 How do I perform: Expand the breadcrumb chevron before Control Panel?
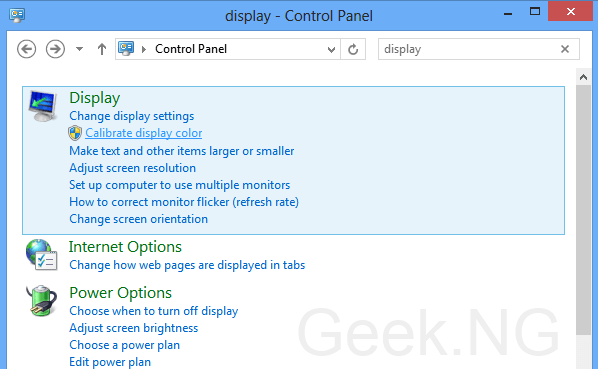(x=144, y=49)
